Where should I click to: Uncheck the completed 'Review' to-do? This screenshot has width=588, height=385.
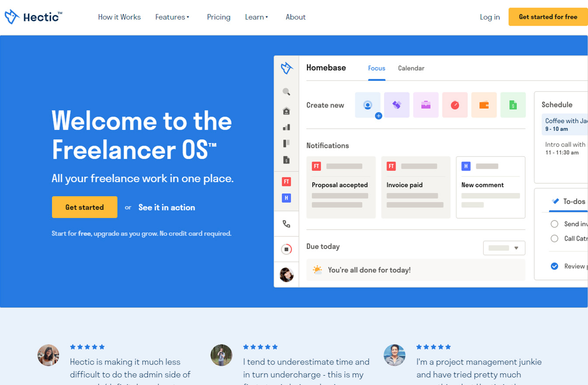click(x=554, y=266)
